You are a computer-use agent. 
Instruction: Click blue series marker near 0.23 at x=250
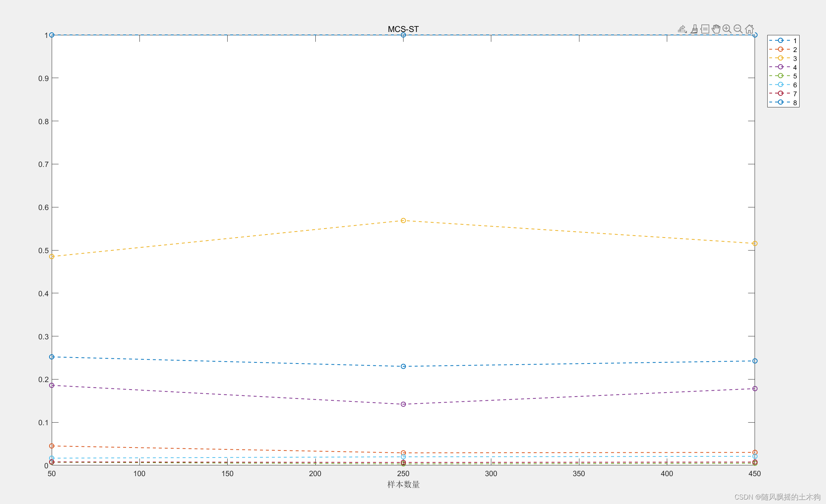[403, 366]
